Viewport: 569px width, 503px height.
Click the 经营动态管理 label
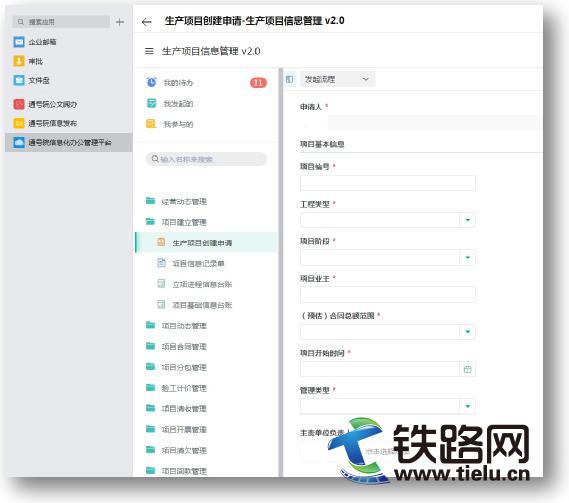[x=184, y=201]
